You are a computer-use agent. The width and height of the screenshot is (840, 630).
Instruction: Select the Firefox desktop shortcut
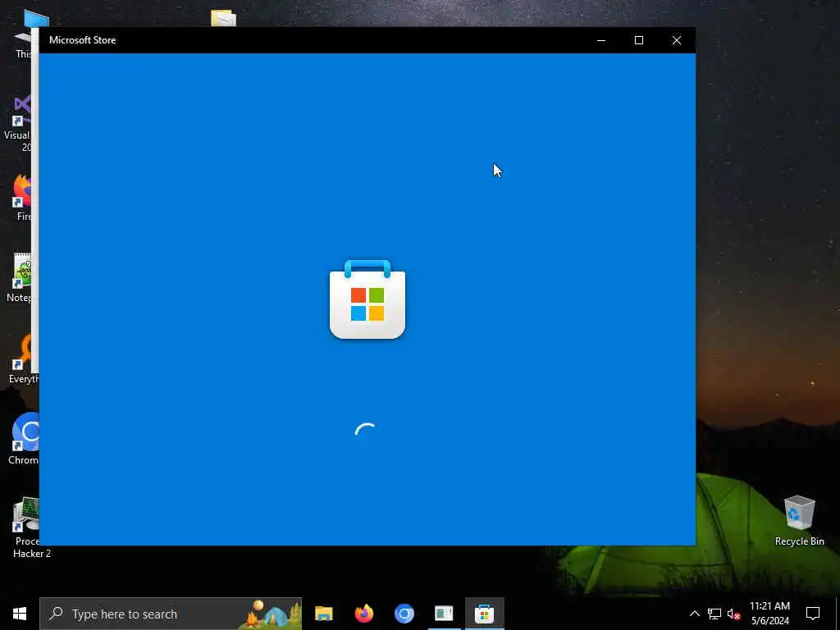pyautogui.click(x=22, y=197)
